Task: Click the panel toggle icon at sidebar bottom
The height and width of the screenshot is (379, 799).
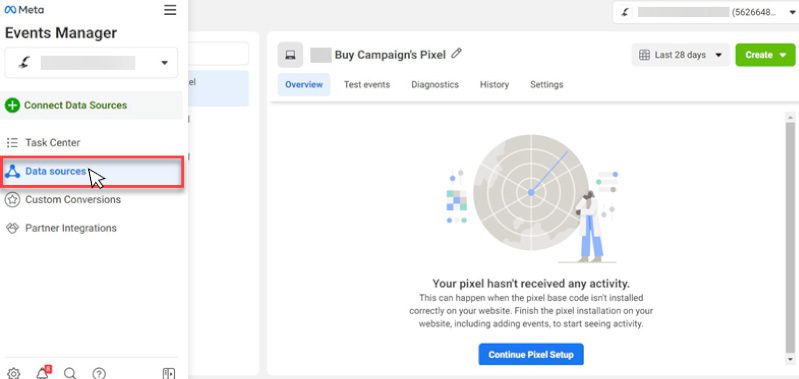Action: point(169,373)
